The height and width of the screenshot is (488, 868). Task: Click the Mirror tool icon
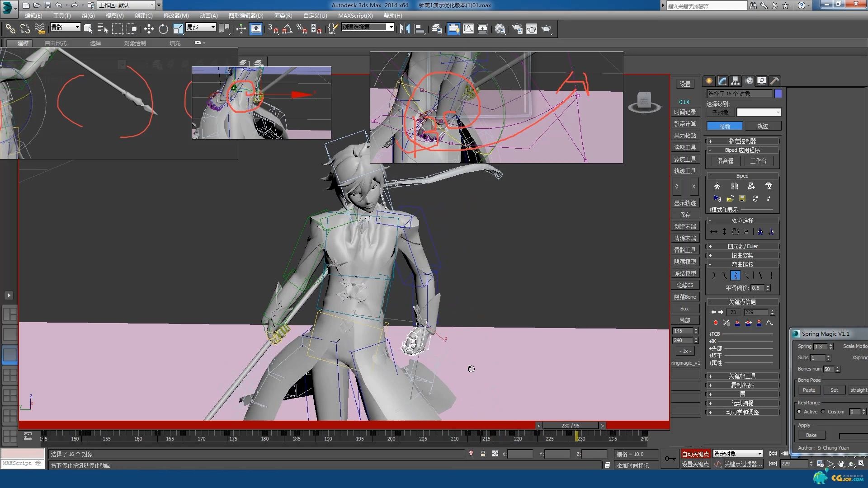point(405,29)
